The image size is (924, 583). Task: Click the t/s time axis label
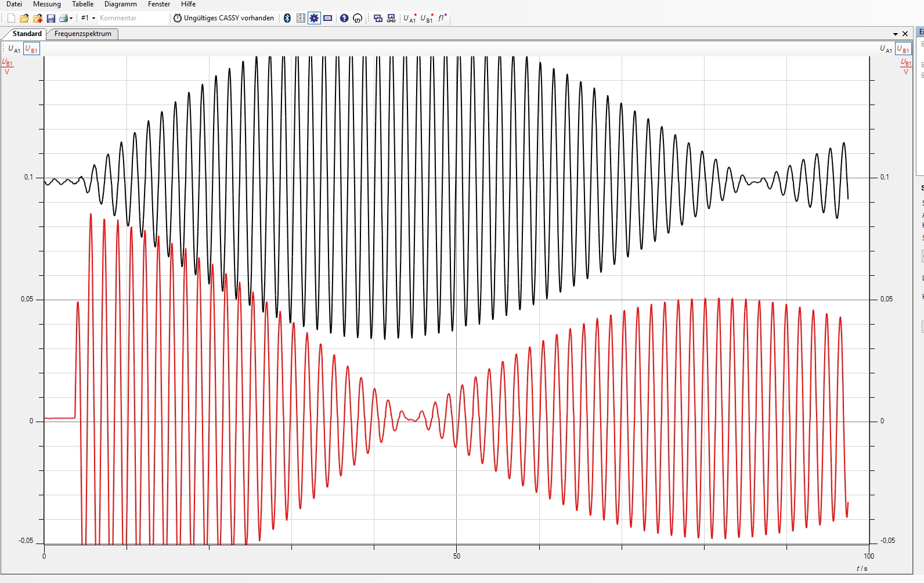[862, 568]
